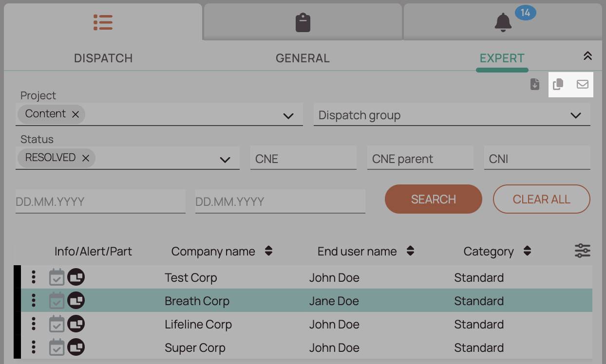This screenshot has height=364, width=606.
Task: Switch to the DISPATCH tab
Action: point(103,58)
